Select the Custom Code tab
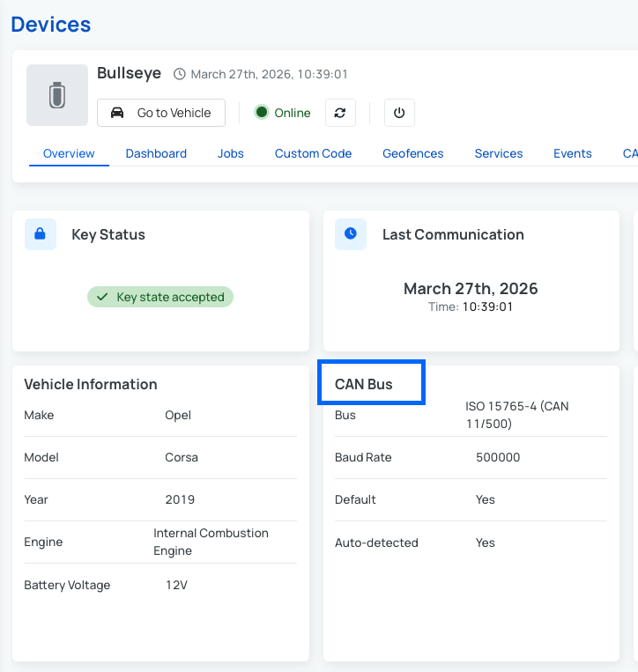Image resolution: width=638 pixels, height=672 pixels. [x=313, y=153]
